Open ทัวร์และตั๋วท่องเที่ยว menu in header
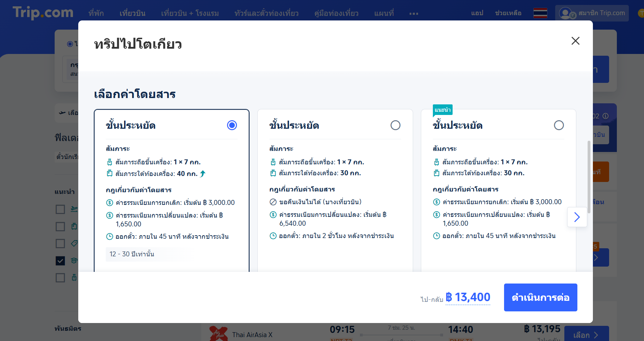 pyautogui.click(x=266, y=13)
